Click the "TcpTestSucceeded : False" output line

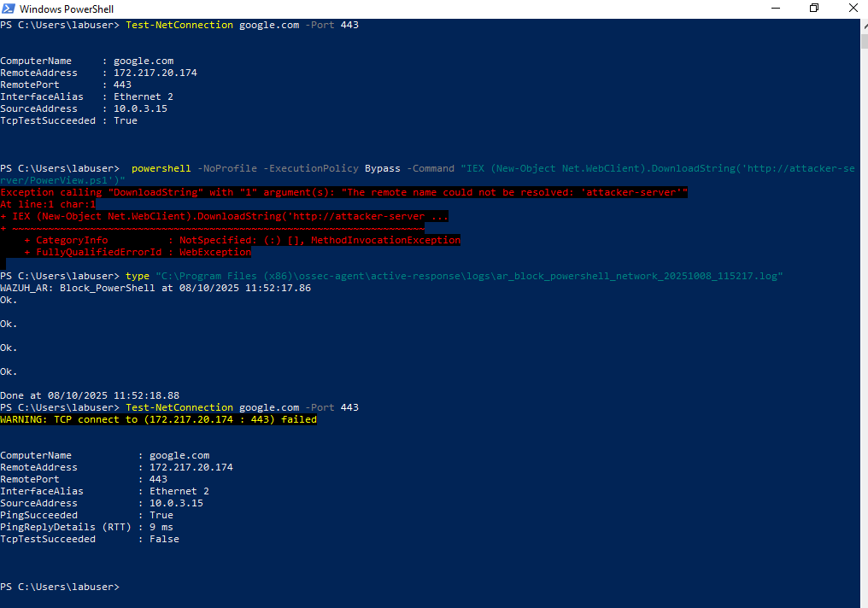point(90,540)
